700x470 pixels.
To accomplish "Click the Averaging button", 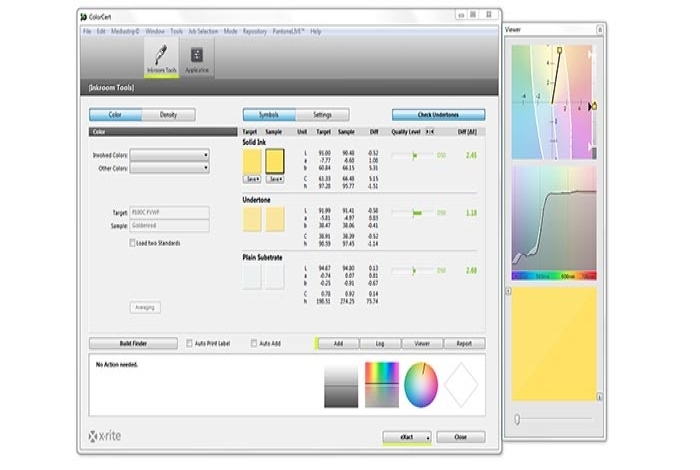I will pyautogui.click(x=145, y=308).
